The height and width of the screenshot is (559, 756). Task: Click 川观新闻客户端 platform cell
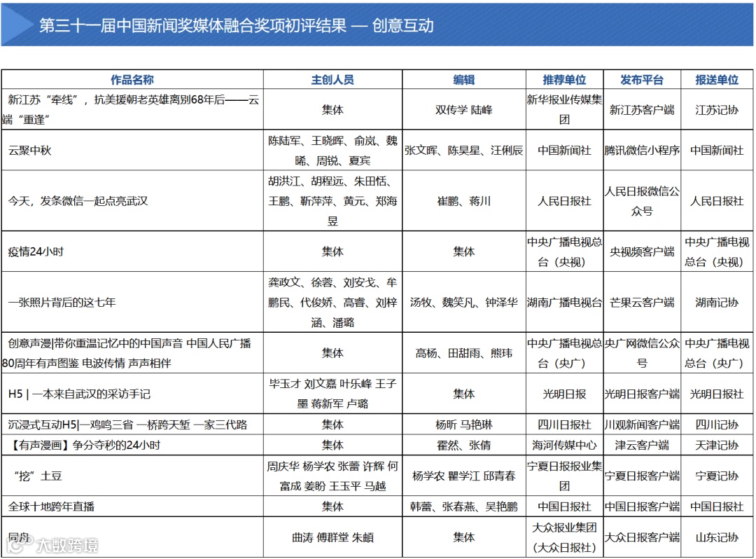point(642,425)
